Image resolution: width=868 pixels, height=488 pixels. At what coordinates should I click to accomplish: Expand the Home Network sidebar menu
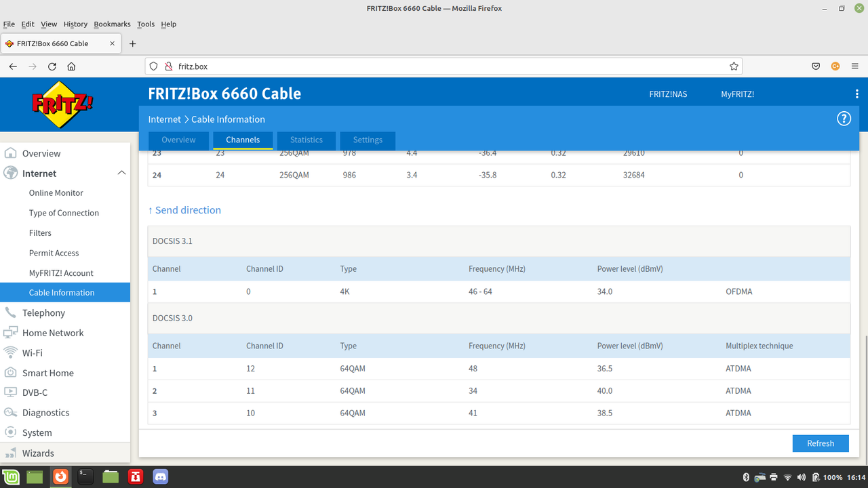[x=53, y=333]
